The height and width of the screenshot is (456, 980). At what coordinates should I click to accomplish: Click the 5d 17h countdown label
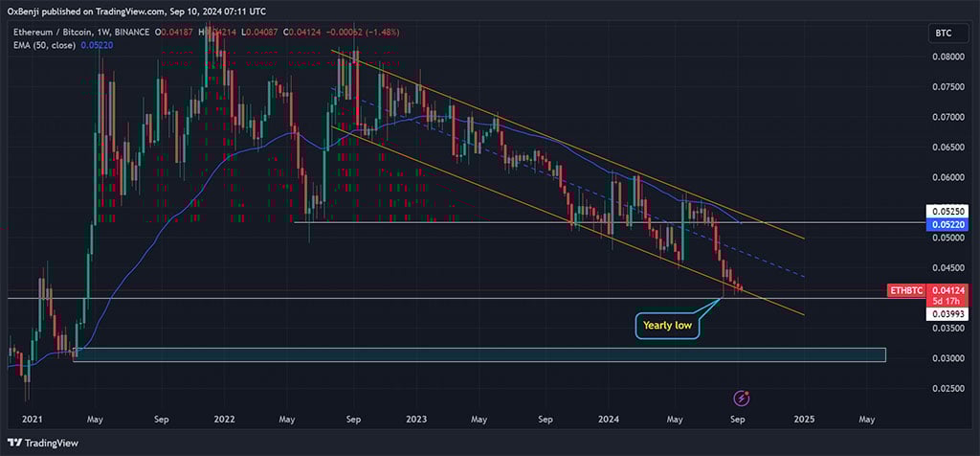pos(947,301)
